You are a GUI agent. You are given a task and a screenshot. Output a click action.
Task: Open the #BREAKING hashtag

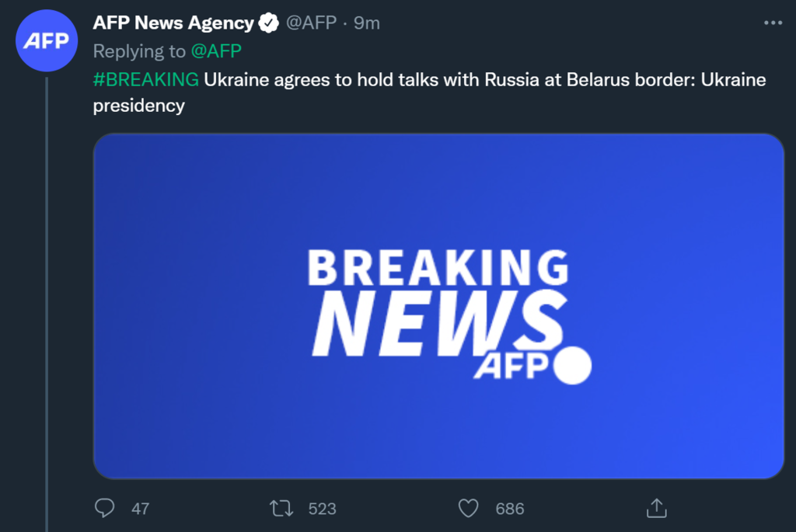[145, 80]
